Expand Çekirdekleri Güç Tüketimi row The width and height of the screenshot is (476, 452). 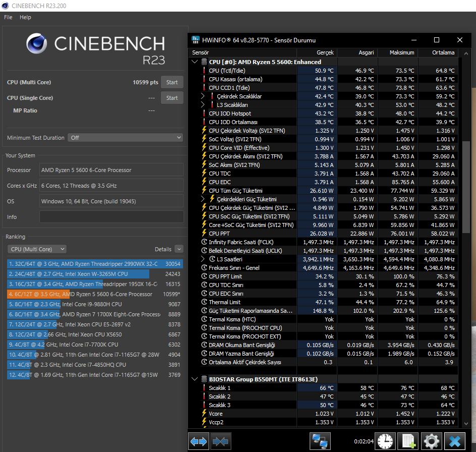tap(203, 199)
